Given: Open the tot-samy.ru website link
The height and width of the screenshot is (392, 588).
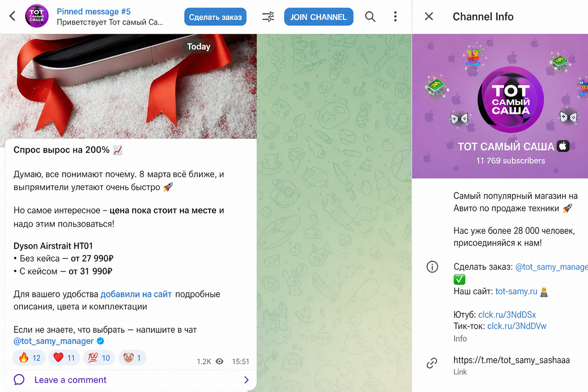Looking at the screenshot, I should point(516,291).
